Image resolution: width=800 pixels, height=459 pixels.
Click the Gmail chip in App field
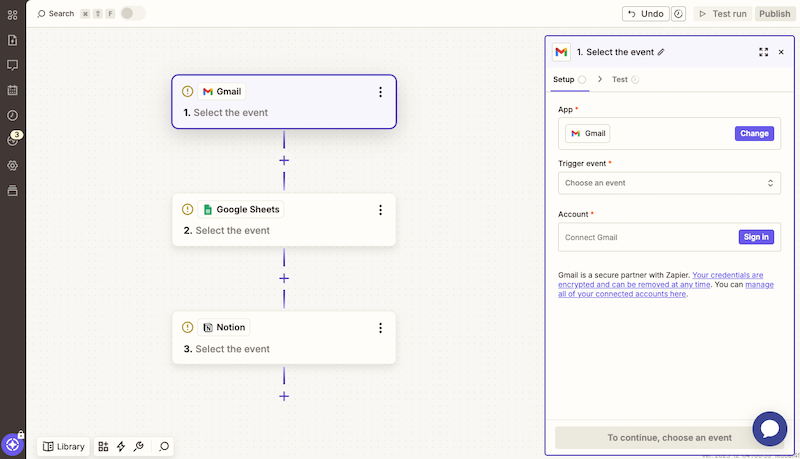click(x=588, y=134)
